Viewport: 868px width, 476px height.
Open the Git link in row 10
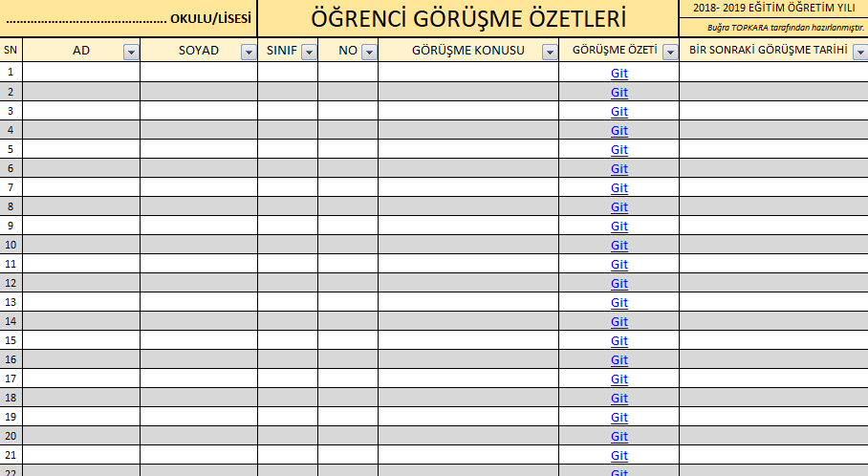tap(619, 245)
